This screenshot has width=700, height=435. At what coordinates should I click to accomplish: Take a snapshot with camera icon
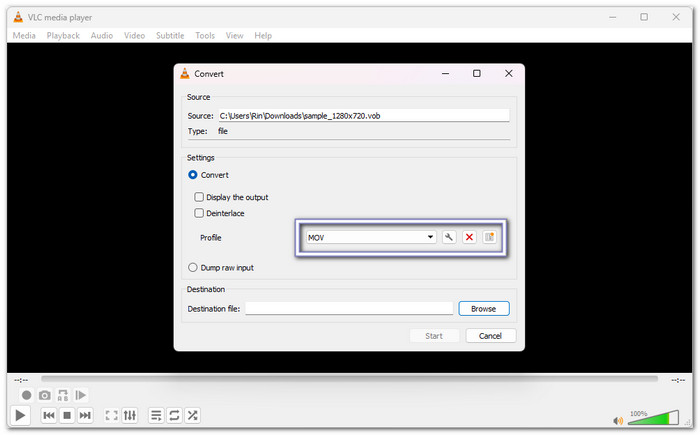45,395
